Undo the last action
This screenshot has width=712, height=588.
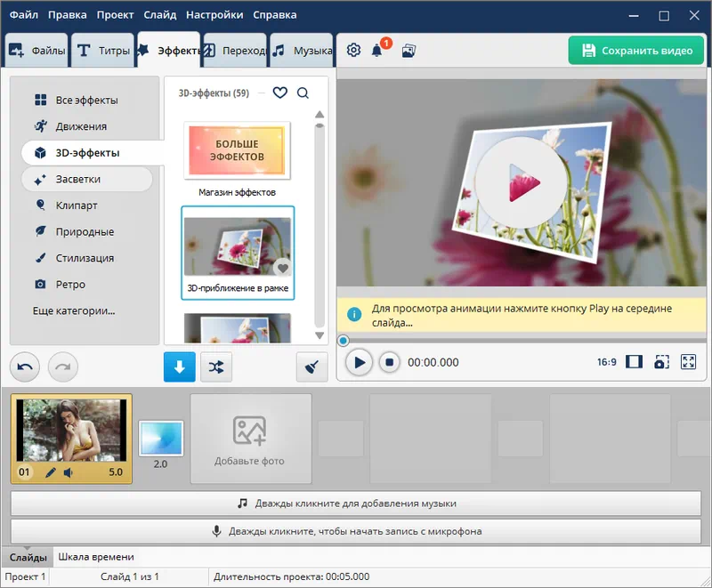(x=25, y=366)
